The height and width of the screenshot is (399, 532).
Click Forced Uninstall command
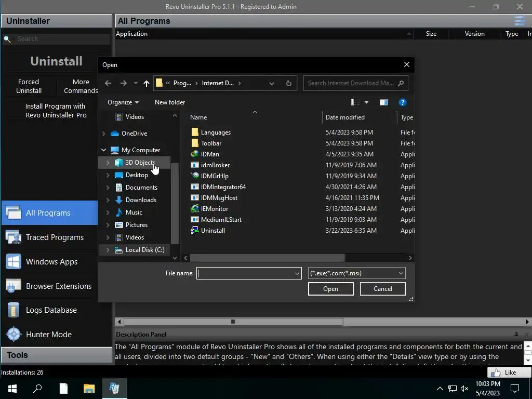[29, 86]
